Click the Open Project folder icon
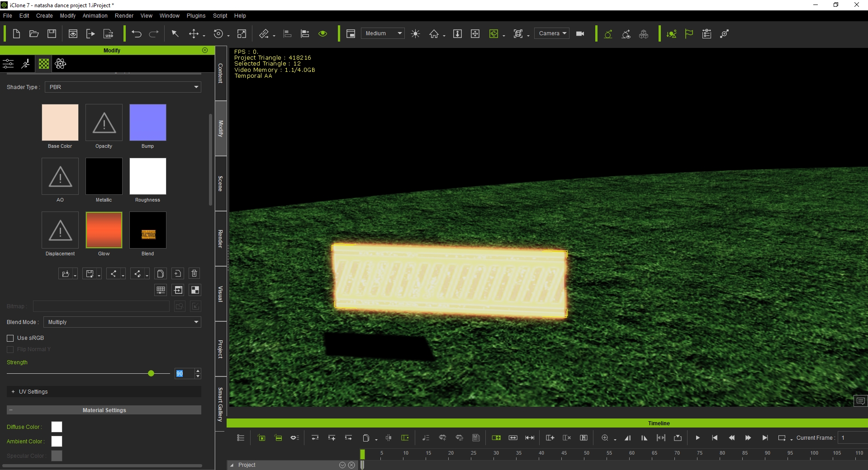 [x=34, y=34]
